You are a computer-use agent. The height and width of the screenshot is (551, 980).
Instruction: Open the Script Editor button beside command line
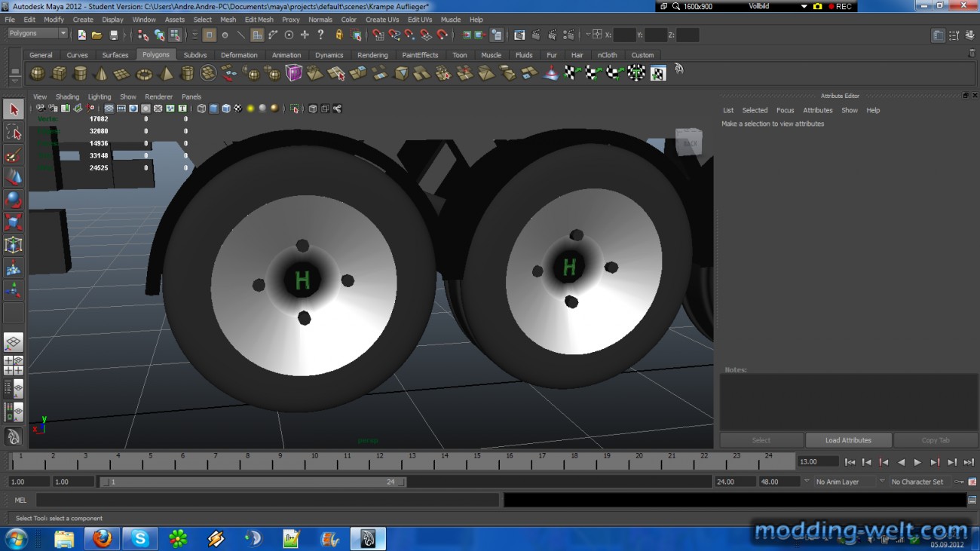point(972,500)
